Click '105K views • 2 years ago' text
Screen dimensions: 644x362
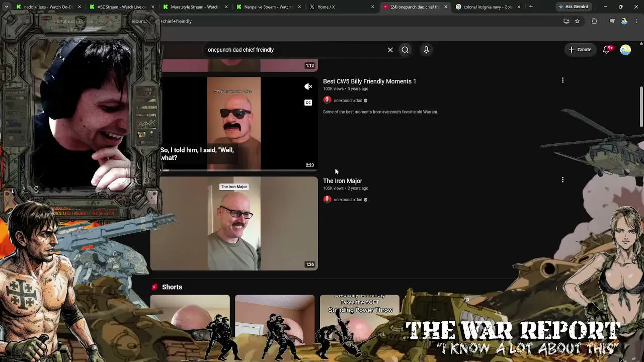pyautogui.click(x=346, y=189)
